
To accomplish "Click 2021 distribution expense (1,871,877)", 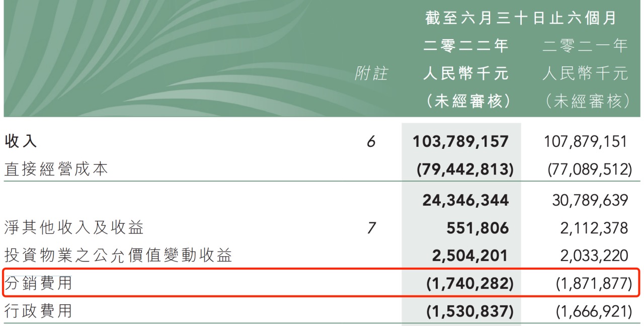I will [594, 284].
